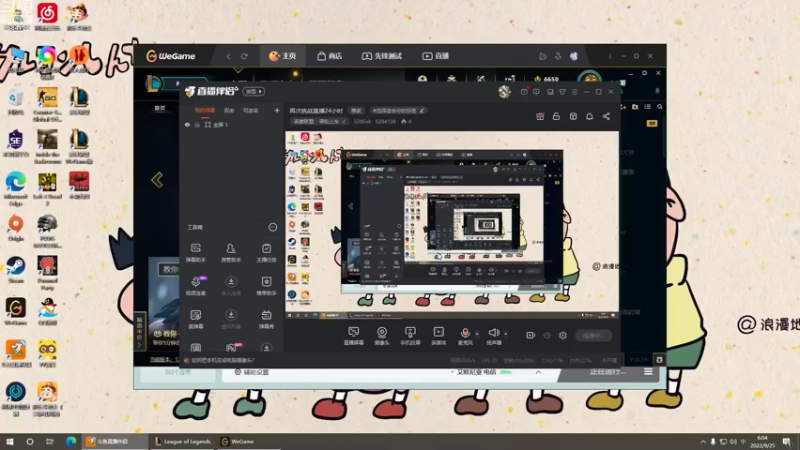The height and width of the screenshot is (450, 800).
Task: Open the cube icon between lock and bell
Action: (x=573, y=116)
